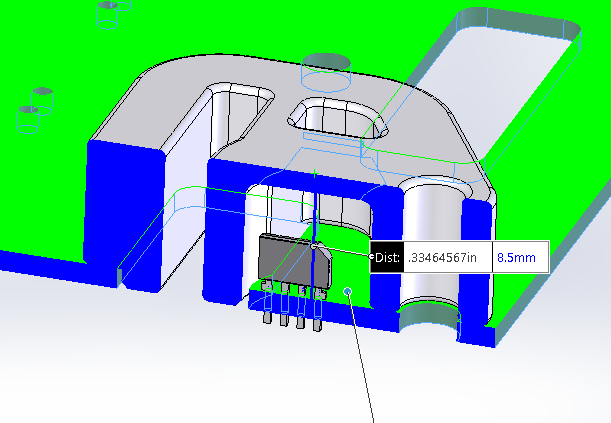Screen dimensions: 611x423
Task: Click the black leader line below the part
Action: pos(367,370)
